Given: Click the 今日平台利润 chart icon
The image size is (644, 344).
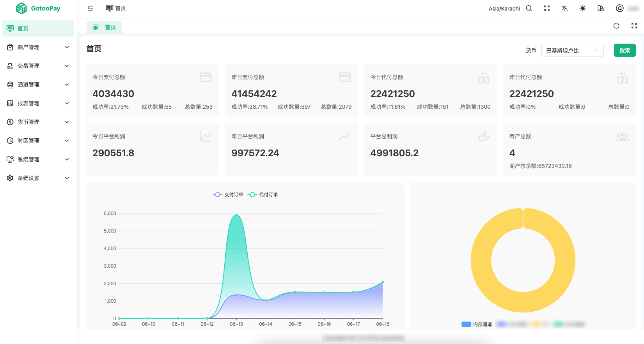Looking at the screenshot, I should (x=206, y=136).
